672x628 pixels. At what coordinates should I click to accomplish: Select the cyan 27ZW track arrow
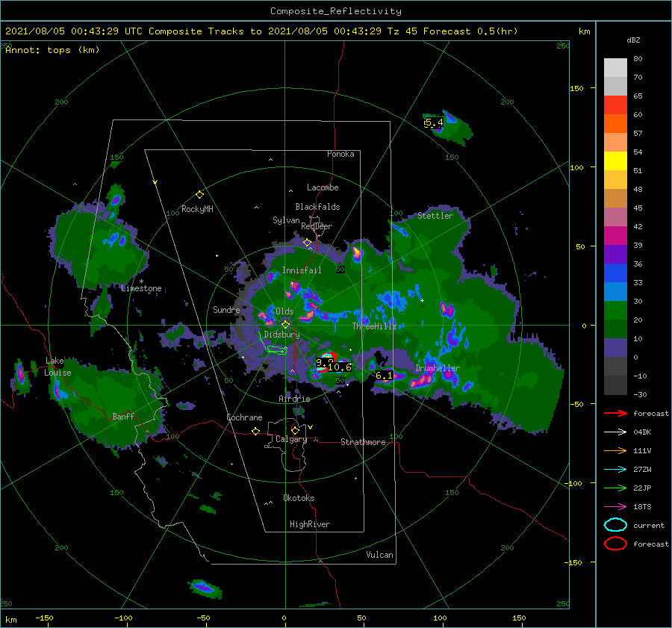[615, 470]
